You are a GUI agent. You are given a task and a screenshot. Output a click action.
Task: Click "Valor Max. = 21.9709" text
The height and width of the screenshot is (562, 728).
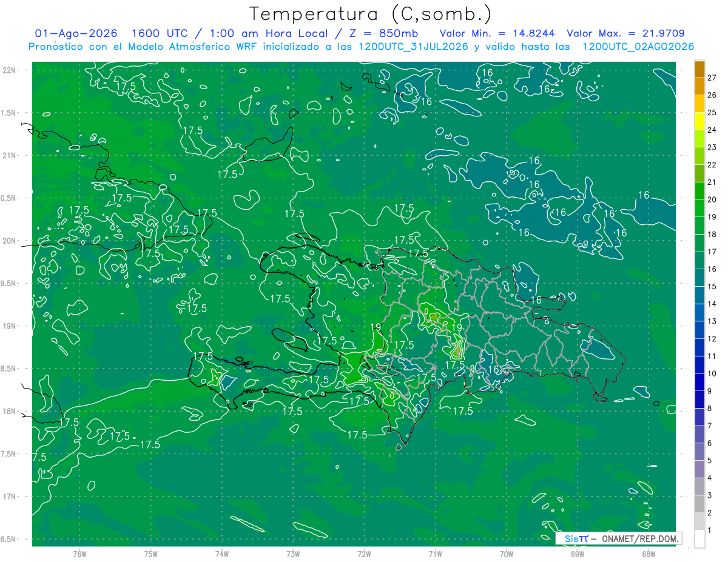point(625,34)
